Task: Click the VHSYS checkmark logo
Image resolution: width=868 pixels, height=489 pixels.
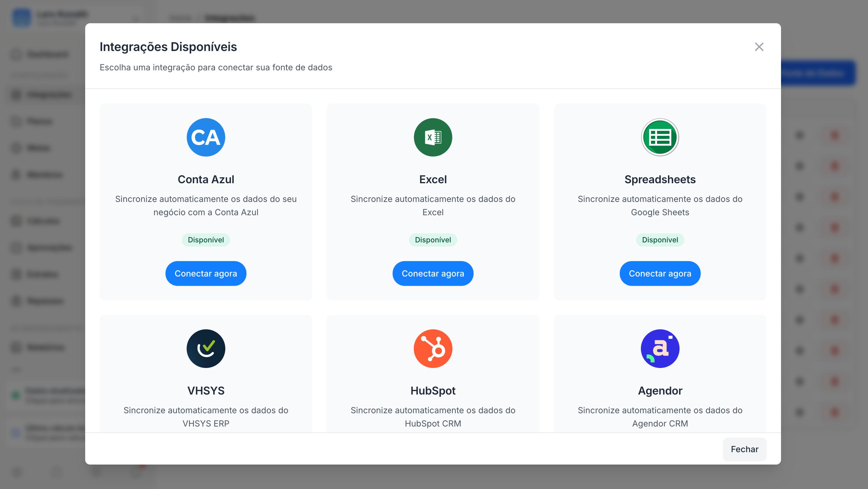Action: [x=206, y=349]
